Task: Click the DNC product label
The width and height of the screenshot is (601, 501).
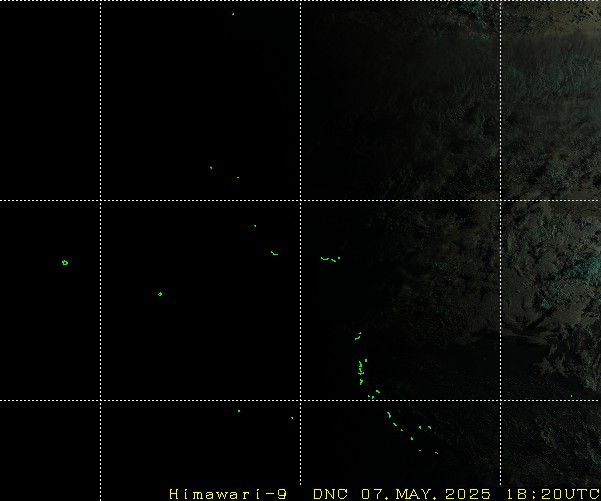Action: pyautogui.click(x=330, y=494)
